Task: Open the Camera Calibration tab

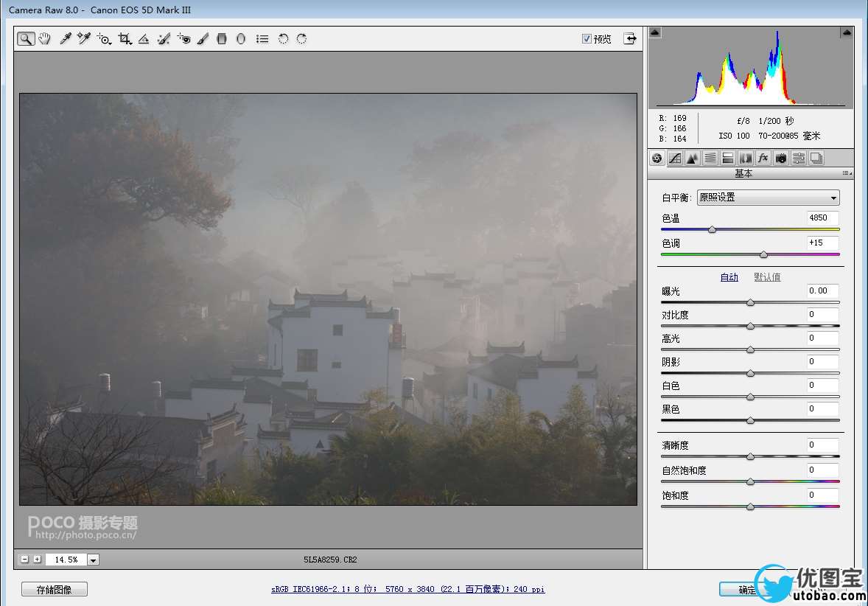Action: coord(781,159)
